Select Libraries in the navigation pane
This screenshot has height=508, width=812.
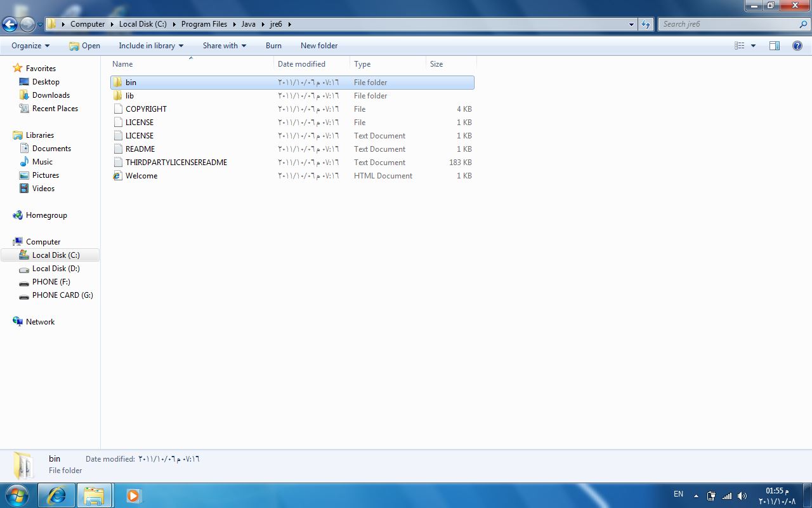[40, 135]
